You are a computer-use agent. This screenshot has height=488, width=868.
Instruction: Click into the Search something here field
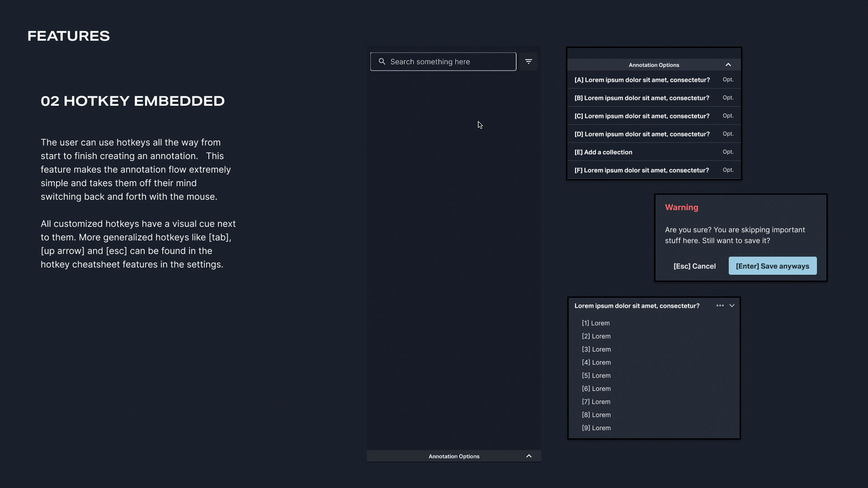(x=448, y=61)
